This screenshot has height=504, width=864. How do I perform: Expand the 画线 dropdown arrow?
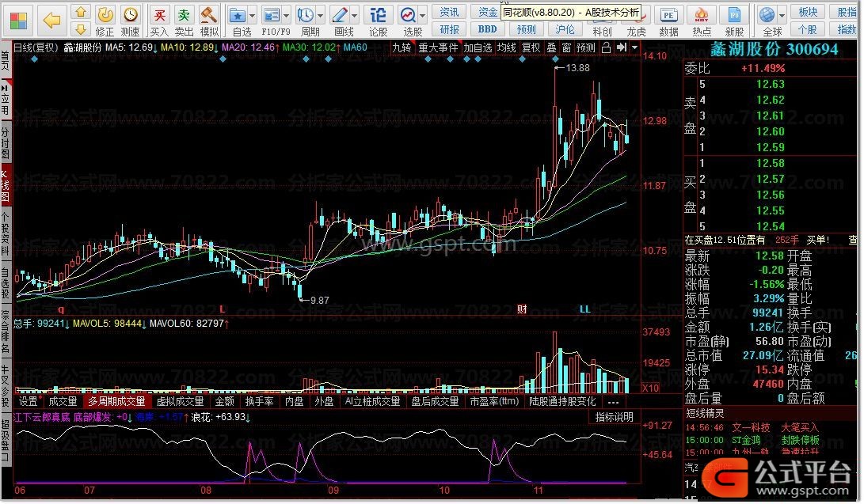coord(354,15)
